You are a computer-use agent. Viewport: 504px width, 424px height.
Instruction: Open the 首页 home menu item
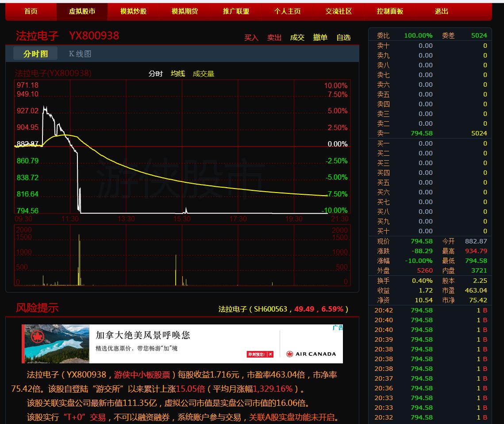[31, 12]
